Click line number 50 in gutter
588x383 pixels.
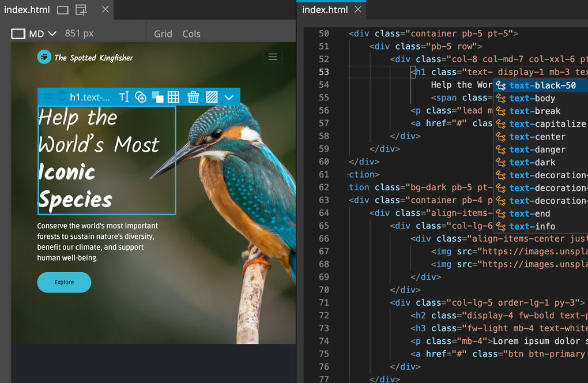click(x=323, y=34)
